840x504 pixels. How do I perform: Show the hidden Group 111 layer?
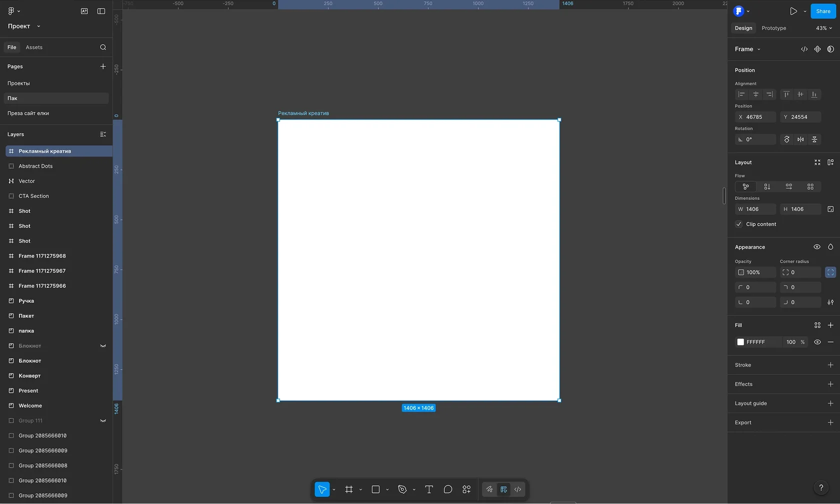[103, 421]
